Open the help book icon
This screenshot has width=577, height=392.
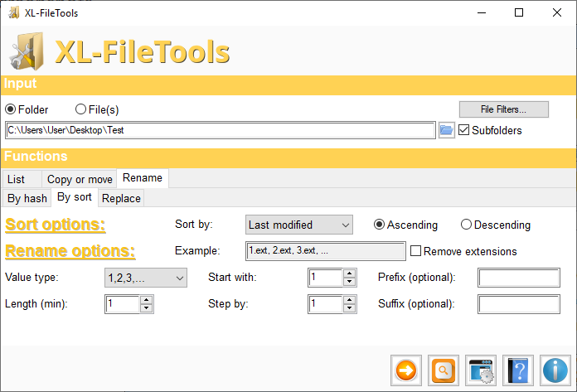point(518,370)
